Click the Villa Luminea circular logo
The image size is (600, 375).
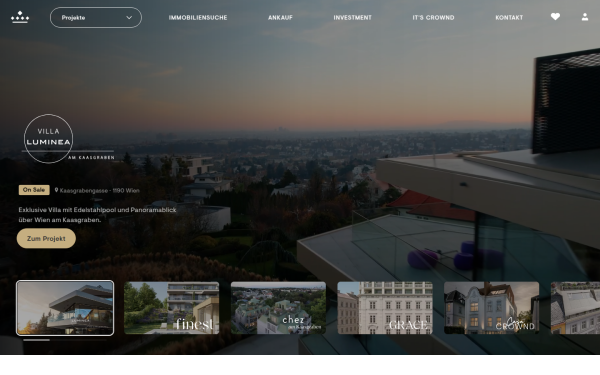48,139
